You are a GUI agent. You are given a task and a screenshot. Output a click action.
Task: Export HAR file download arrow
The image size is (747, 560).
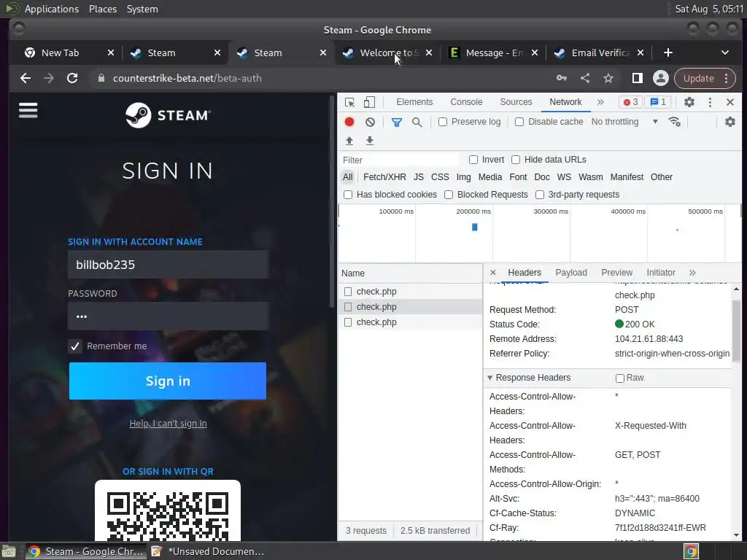point(370,141)
